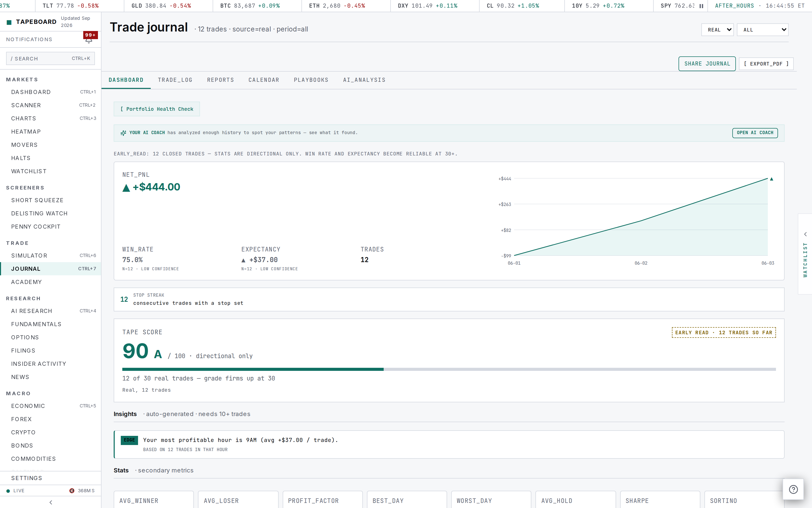The height and width of the screenshot is (508, 812).
Task: Click the pause ticker icon
Action: (x=701, y=6)
